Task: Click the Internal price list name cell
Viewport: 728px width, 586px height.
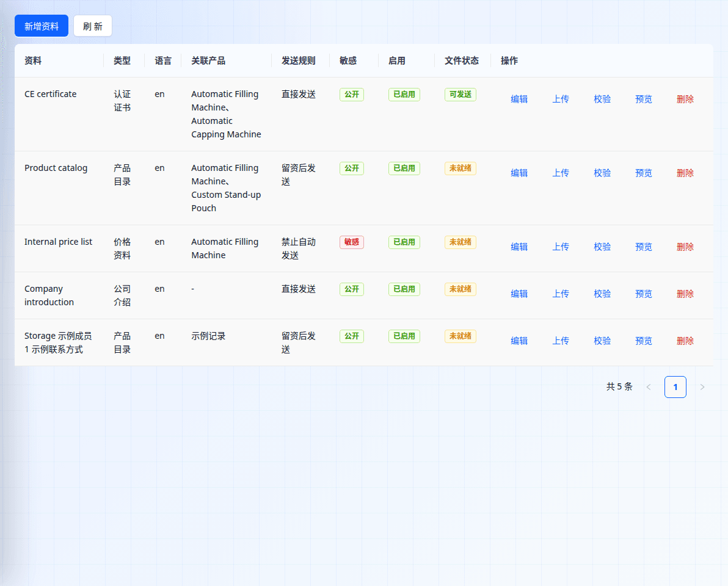Action: (58, 242)
